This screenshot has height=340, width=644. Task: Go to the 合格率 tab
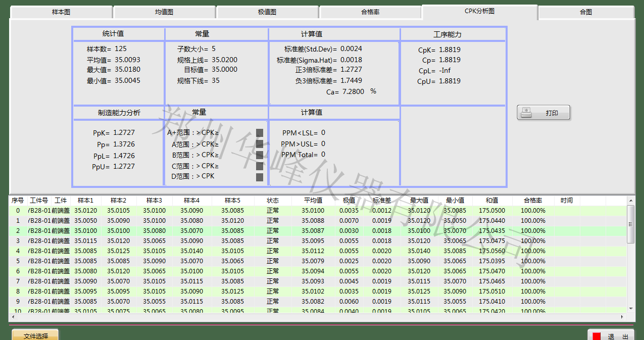click(370, 12)
